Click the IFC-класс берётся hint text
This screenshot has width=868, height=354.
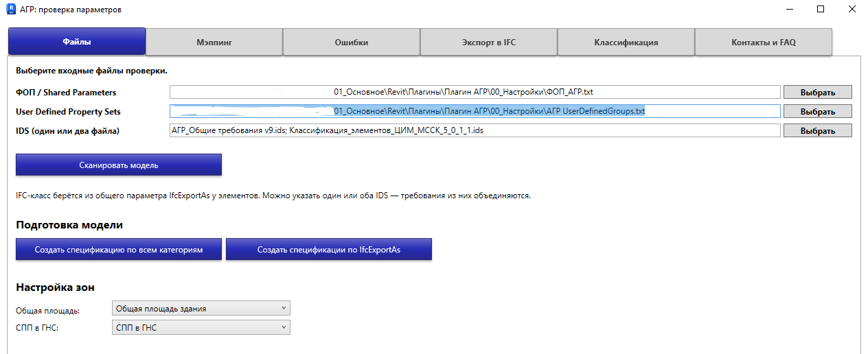(x=273, y=196)
